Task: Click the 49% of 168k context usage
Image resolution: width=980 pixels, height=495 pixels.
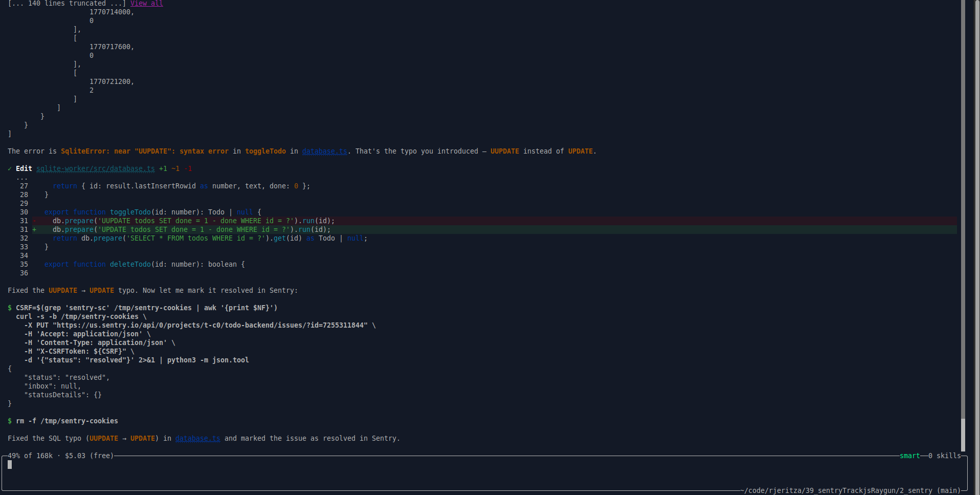Action: coord(30,456)
